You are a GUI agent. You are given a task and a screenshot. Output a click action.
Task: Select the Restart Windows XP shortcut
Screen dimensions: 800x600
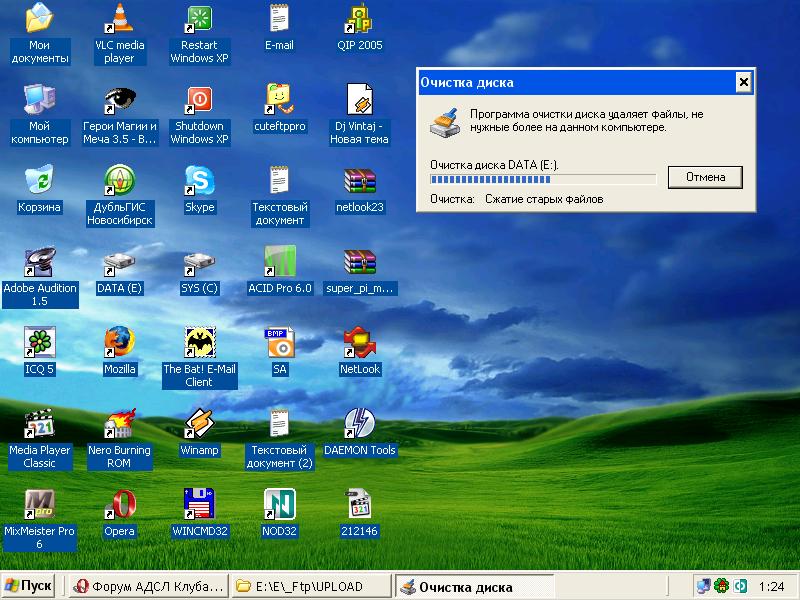(x=199, y=18)
